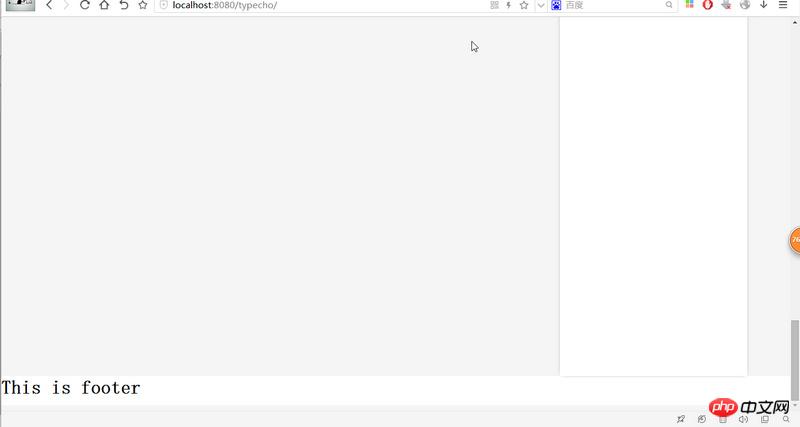Reload the typecho page
Screen dimensions: 800x427
coord(85,5)
